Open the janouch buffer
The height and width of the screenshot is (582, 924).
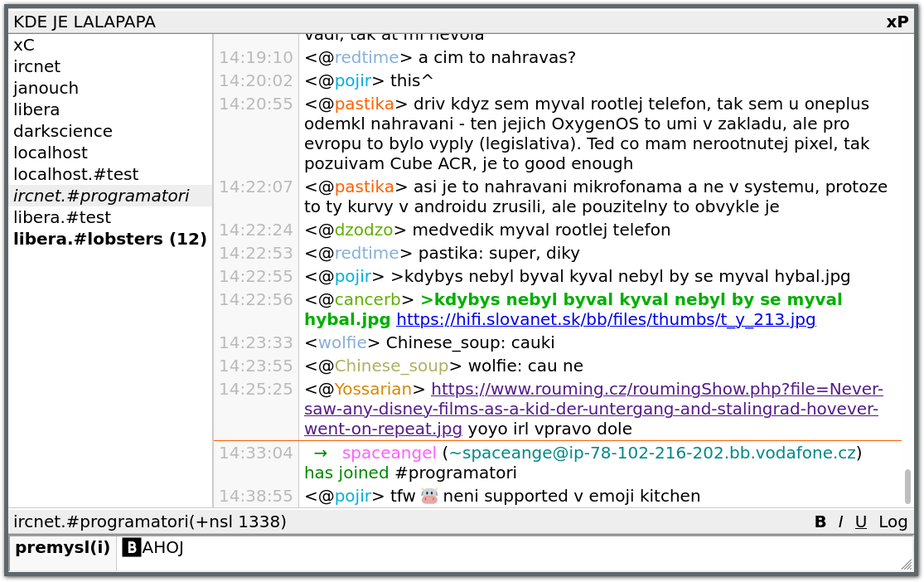tap(46, 89)
